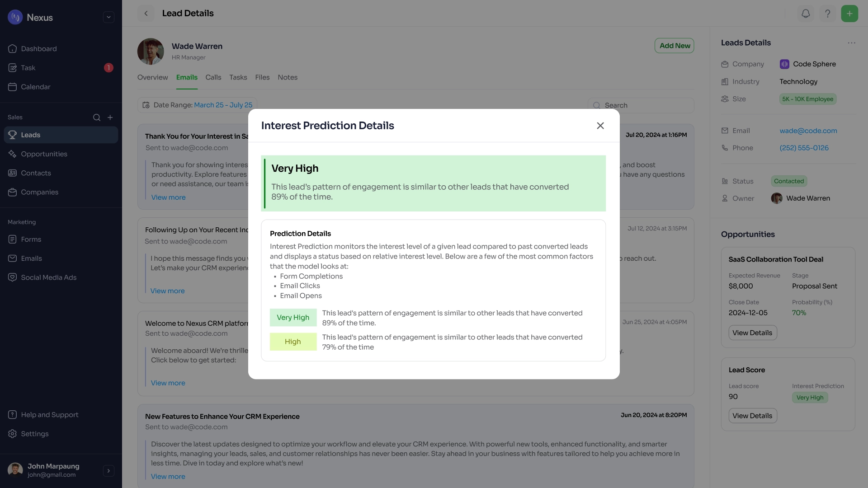This screenshot has width=868, height=488.
Task: Click the email Search input field
Action: [642, 105]
